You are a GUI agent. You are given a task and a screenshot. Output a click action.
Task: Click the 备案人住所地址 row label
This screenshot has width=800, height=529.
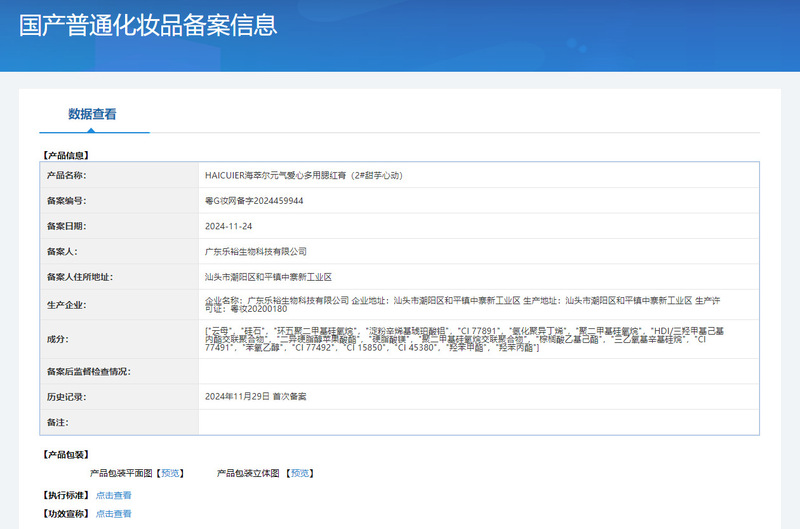click(x=80, y=277)
